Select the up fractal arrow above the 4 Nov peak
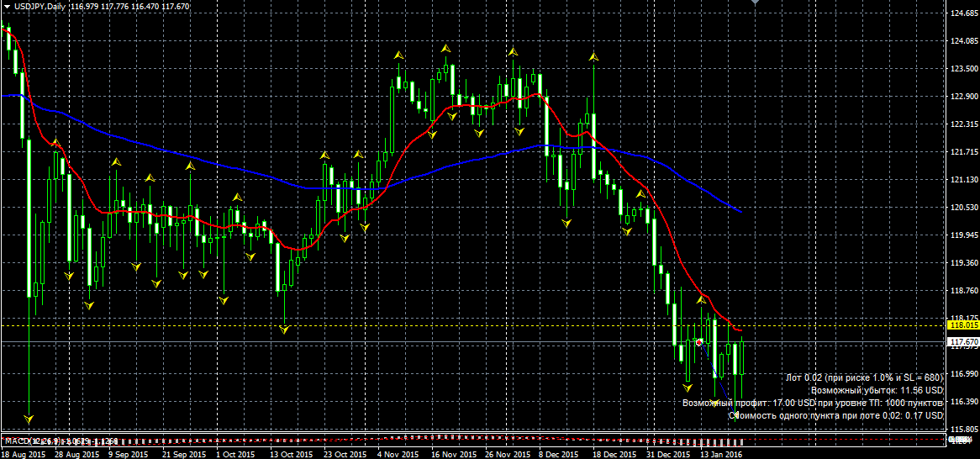This screenshot has height=459, width=980. tap(398, 55)
